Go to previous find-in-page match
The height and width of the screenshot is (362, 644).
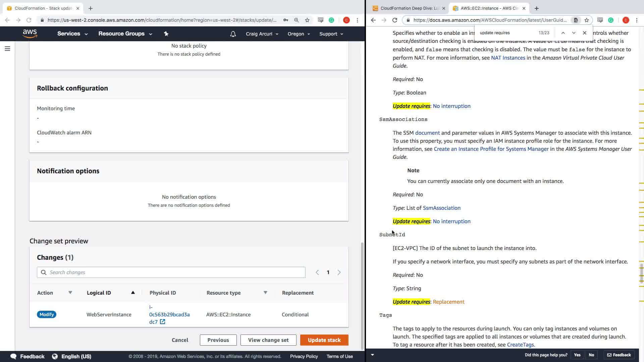pyautogui.click(x=563, y=33)
